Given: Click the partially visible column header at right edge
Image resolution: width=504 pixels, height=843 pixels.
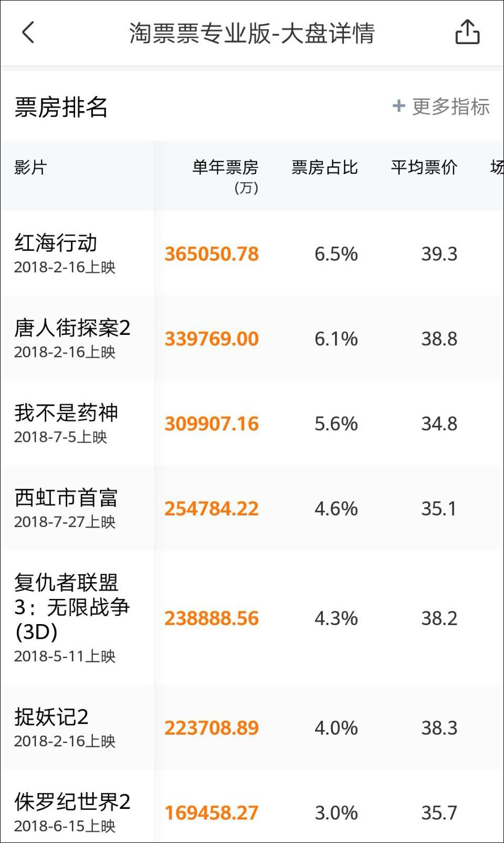Looking at the screenshot, I should tap(496, 167).
